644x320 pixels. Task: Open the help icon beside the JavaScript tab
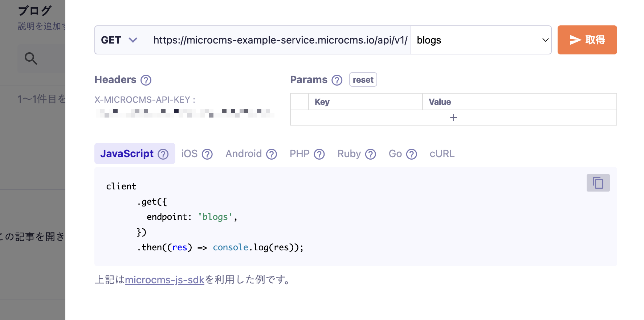tap(163, 154)
